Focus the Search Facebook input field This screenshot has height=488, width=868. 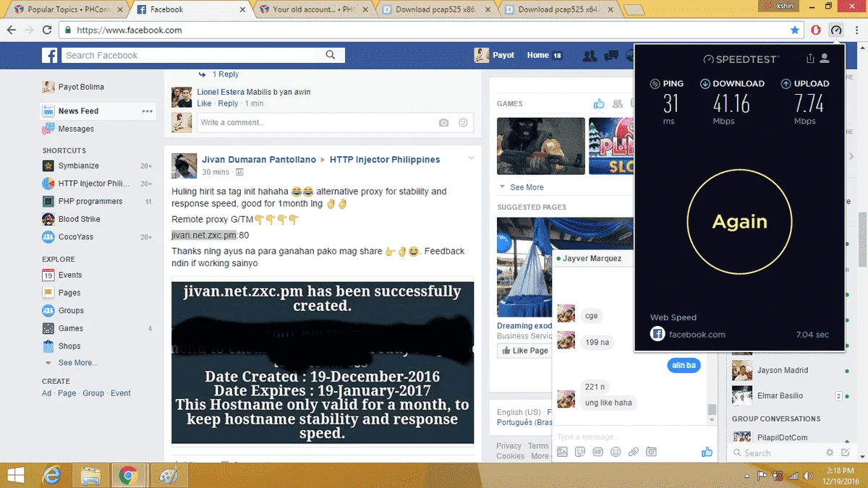(190, 55)
